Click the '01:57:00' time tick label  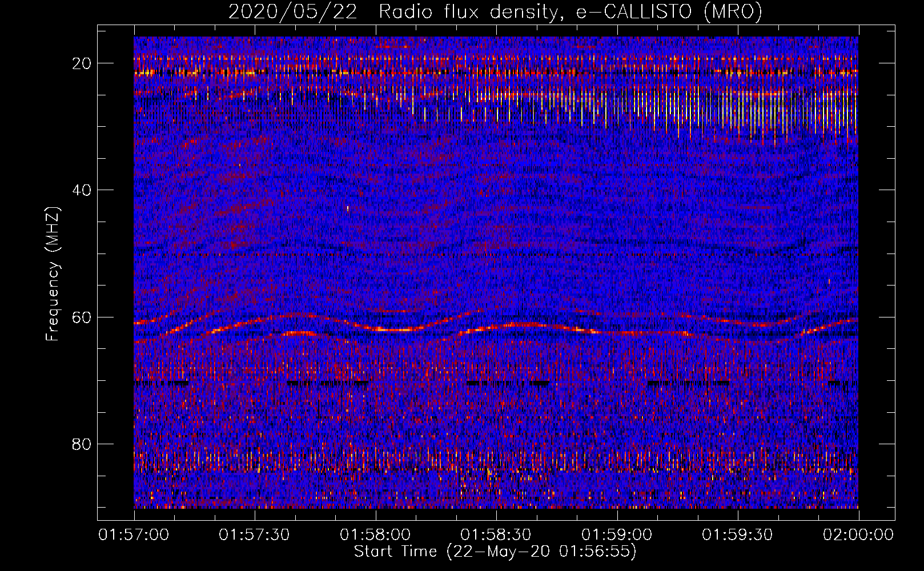pyautogui.click(x=134, y=535)
